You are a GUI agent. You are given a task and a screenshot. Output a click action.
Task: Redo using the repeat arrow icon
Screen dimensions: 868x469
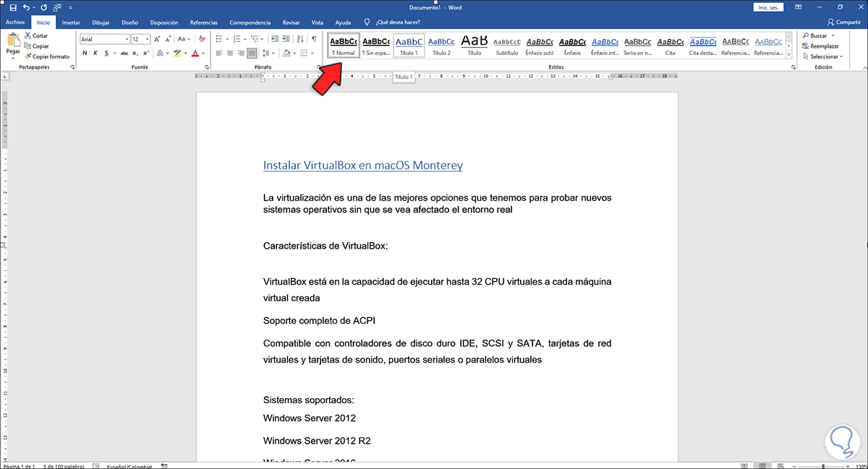[45, 7]
